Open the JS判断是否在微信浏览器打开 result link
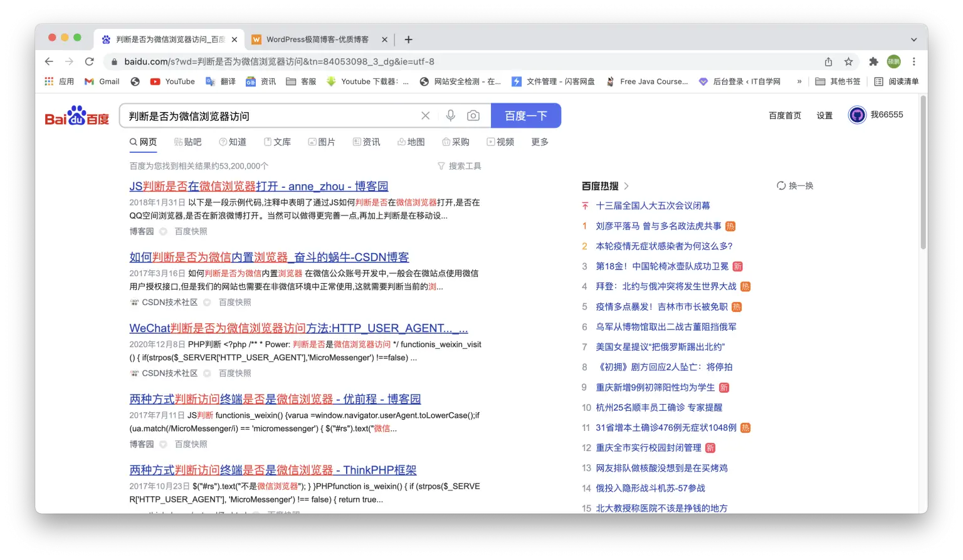963x560 pixels. coord(258,186)
